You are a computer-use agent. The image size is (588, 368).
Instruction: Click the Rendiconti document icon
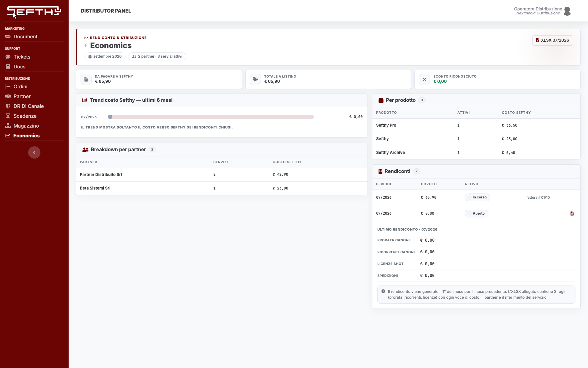(380, 171)
